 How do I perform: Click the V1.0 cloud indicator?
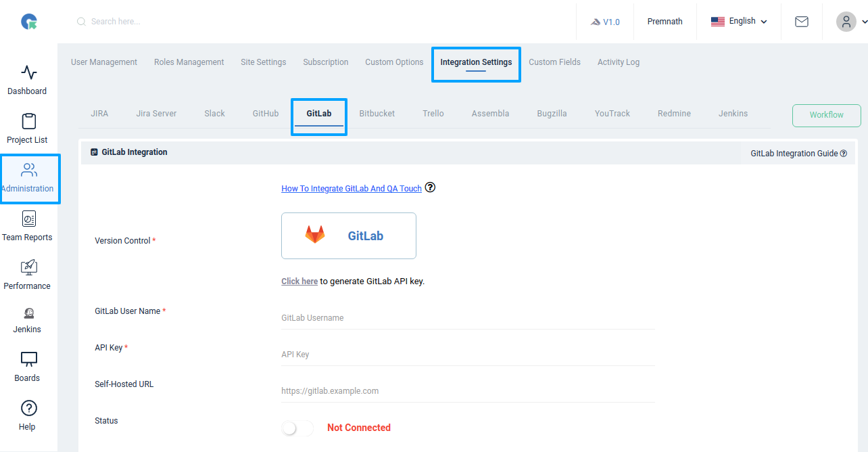606,21
